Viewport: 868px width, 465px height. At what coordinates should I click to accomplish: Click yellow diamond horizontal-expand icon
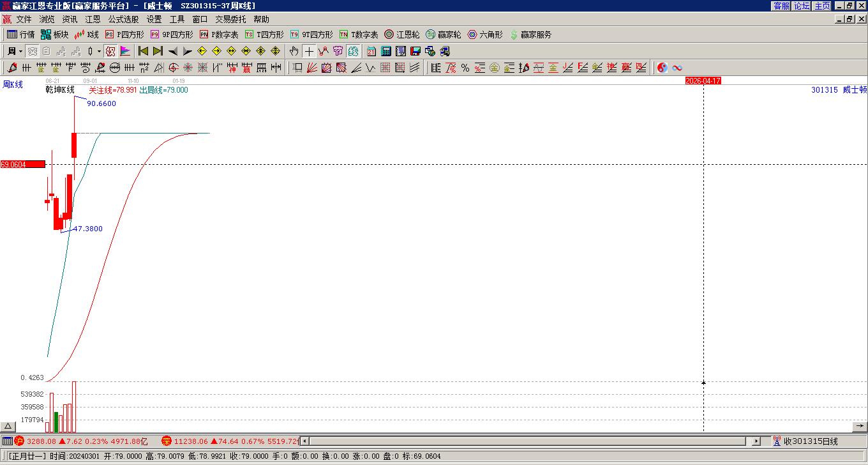pyautogui.click(x=231, y=51)
